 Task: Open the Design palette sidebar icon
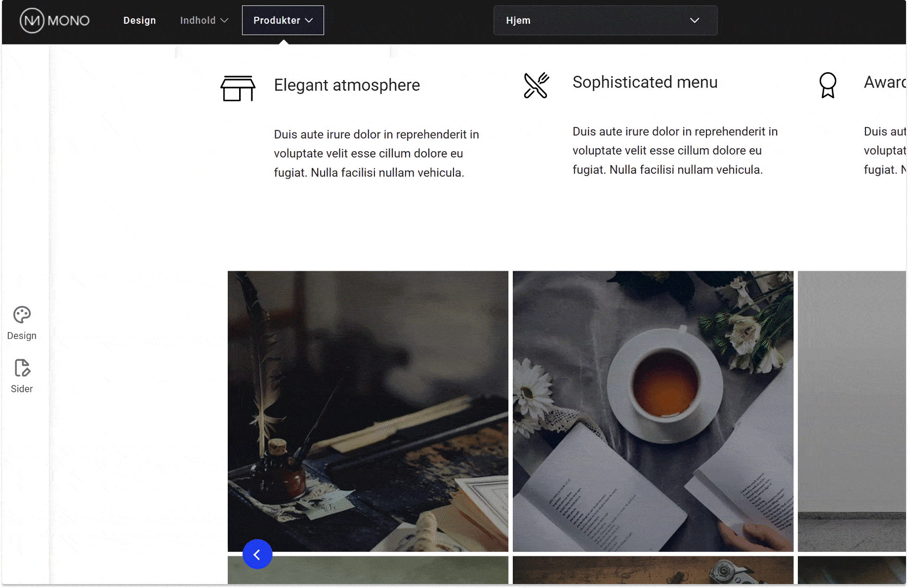22,315
